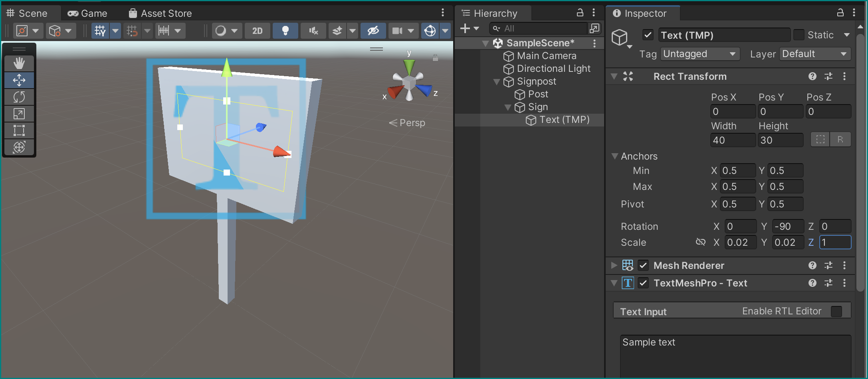
Task: Select the Rotate tool
Action: click(19, 97)
